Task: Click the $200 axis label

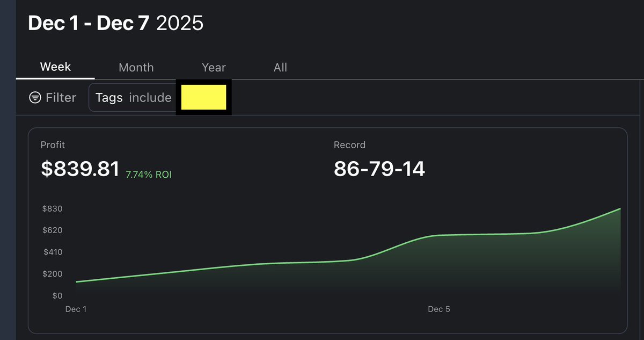Action: point(52,274)
